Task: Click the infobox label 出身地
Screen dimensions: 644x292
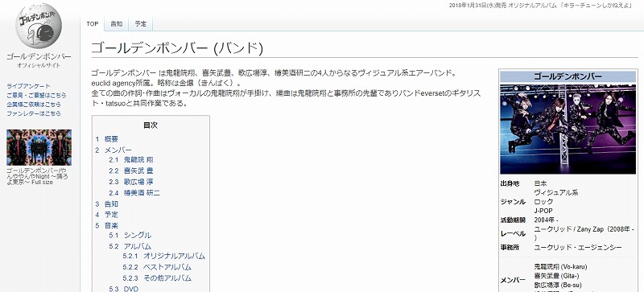Action: tap(510, 183)
